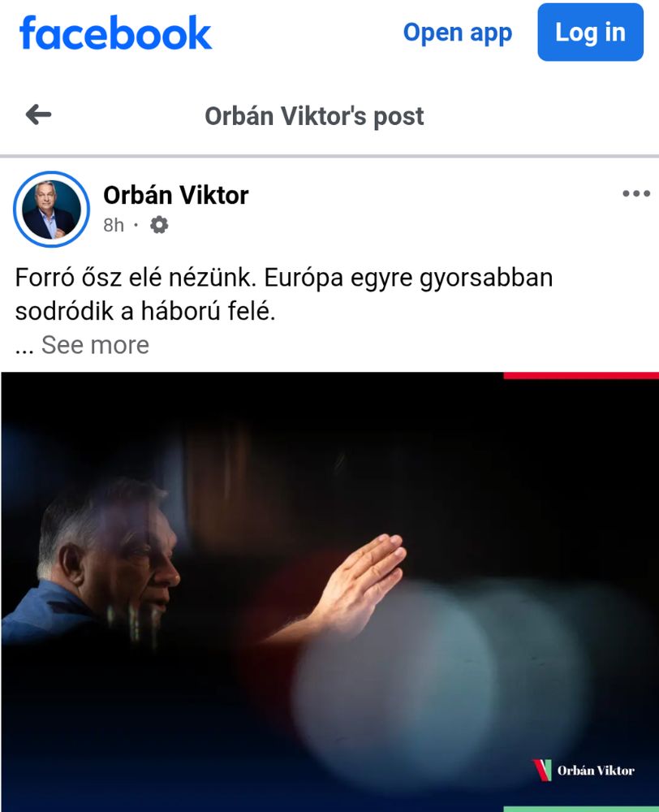Click the red accent bar above photo
The image size is (659, 812).
[581, 375]
